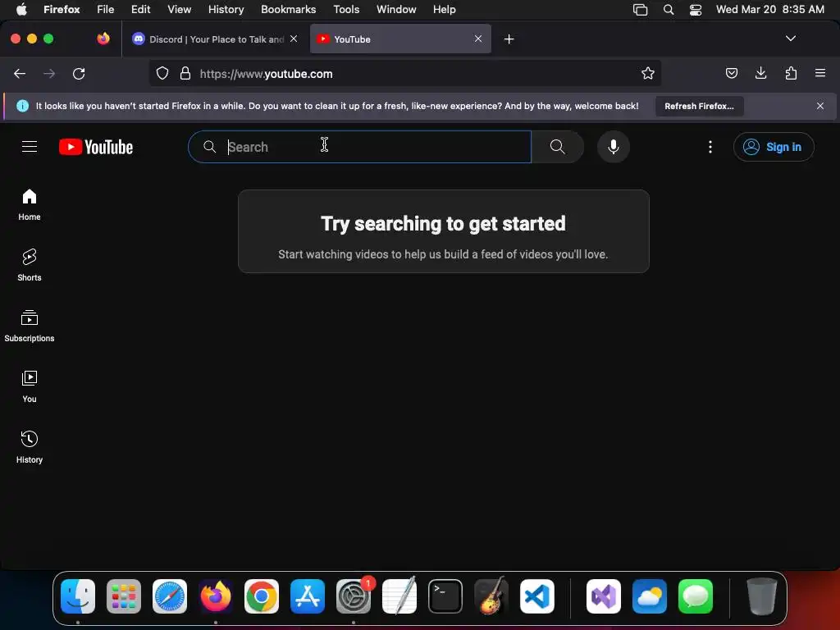Close the Discord tab

pyautogui.click(x=294, y=39)
